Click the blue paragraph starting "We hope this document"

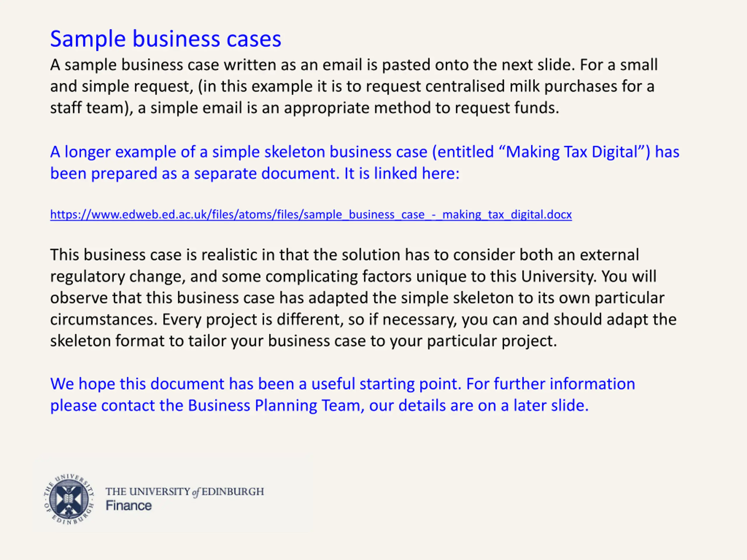tap(343, 394)
